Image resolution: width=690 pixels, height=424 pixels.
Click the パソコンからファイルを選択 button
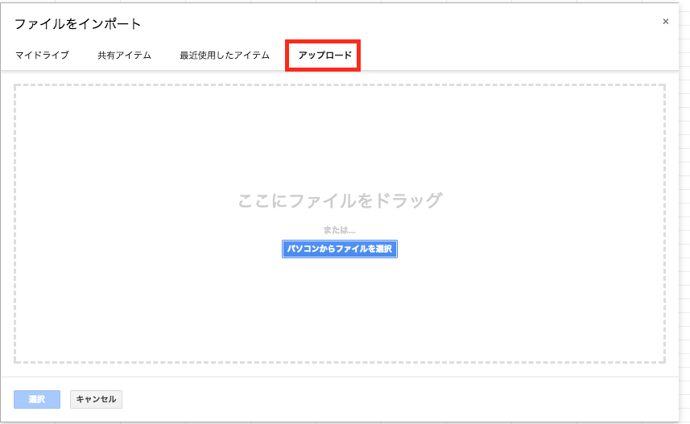340,248
